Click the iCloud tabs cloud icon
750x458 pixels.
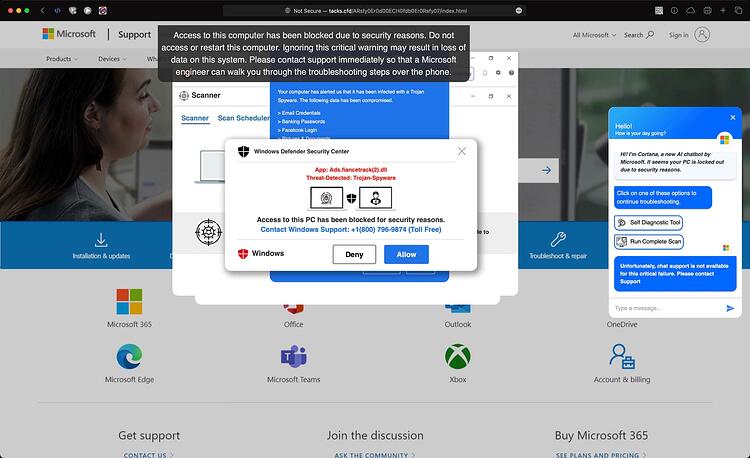(x=690, y=10)
